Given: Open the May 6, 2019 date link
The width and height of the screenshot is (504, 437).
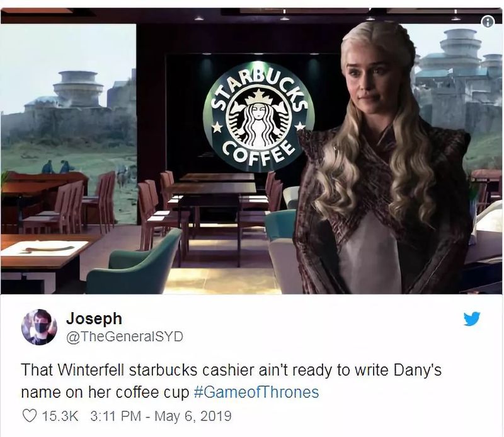Looking at the screenshot, I should (193, 416).
